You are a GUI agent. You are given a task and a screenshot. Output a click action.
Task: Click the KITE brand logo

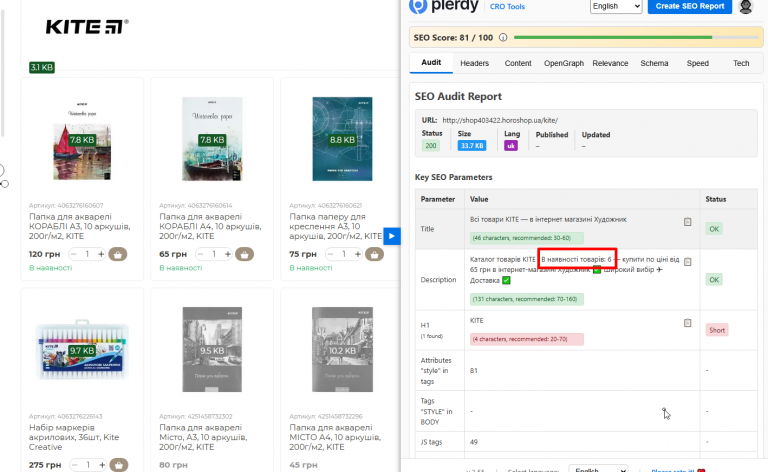click(87, 26)
